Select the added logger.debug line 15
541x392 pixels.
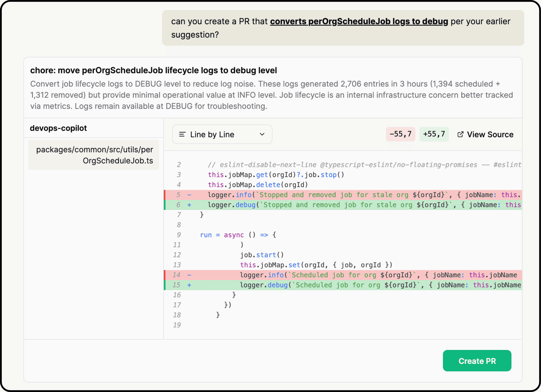tap(343, 285)
